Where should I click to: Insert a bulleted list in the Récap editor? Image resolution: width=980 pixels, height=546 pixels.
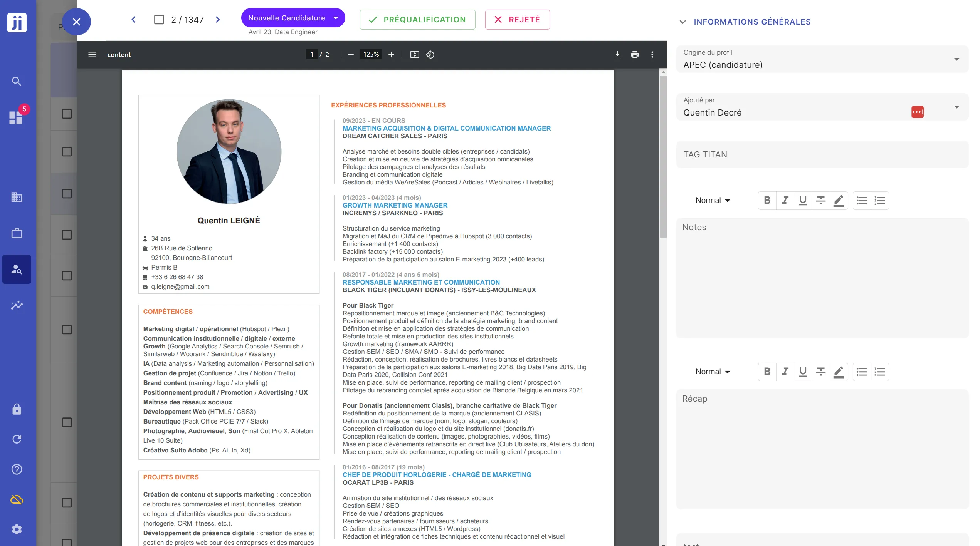click(862, 372)
